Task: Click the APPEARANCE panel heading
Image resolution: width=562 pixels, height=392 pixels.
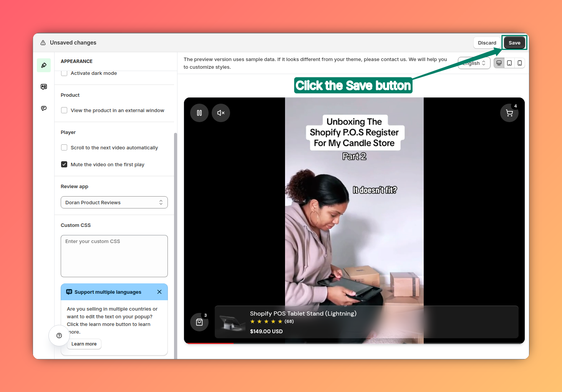Action: [x=76, y=61]
